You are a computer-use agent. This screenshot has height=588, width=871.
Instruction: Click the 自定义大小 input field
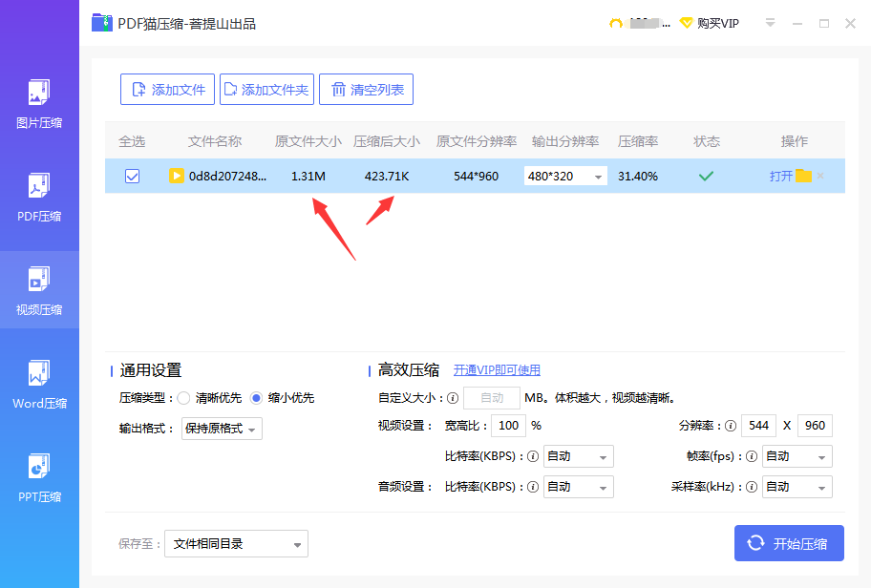click(492, 398)
